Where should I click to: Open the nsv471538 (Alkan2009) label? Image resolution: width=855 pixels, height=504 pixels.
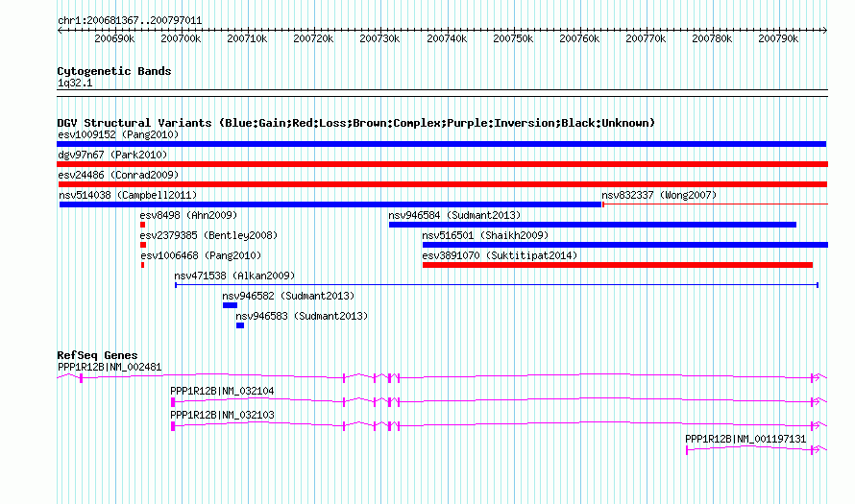pos(234,276)
